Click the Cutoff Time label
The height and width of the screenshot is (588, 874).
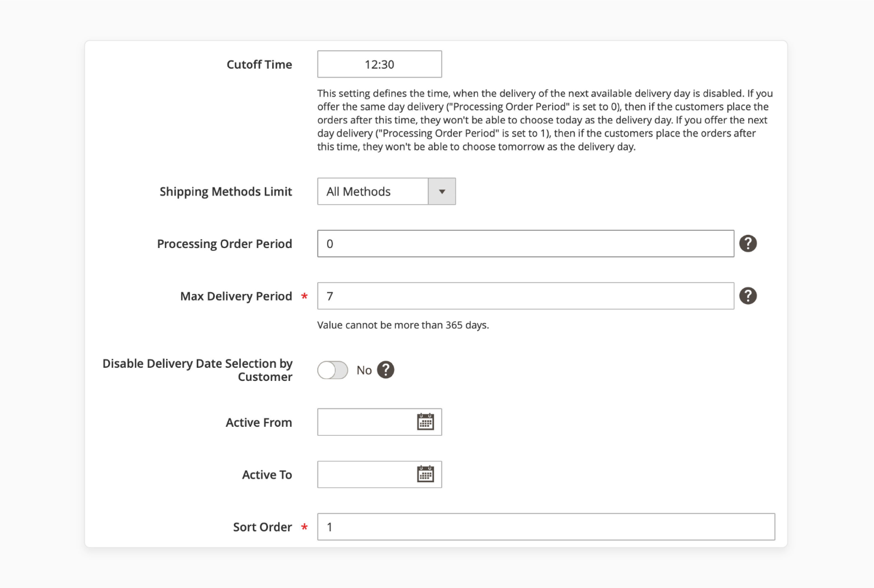259,64
